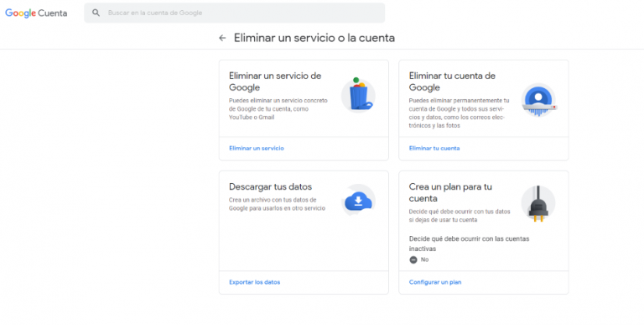The height and width of the screenshot is (325, 644).
Task: Click the gray 'No' status icon
Action: (x=413, y=259)
